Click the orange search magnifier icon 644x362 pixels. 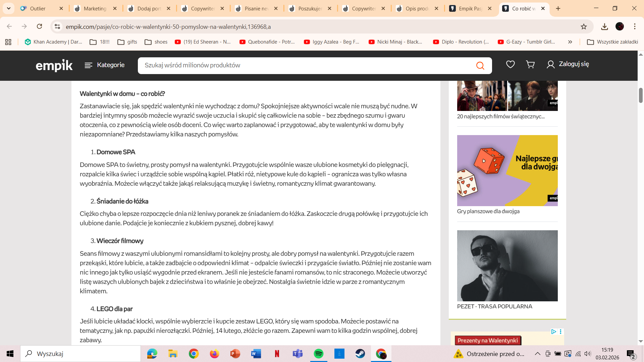click(x=480, y=66)
